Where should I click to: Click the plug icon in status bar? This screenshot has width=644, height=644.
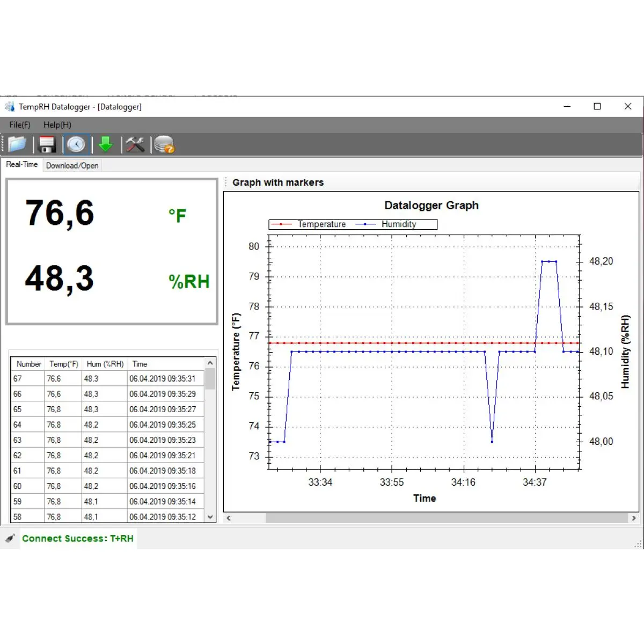(x=10, y=538)
